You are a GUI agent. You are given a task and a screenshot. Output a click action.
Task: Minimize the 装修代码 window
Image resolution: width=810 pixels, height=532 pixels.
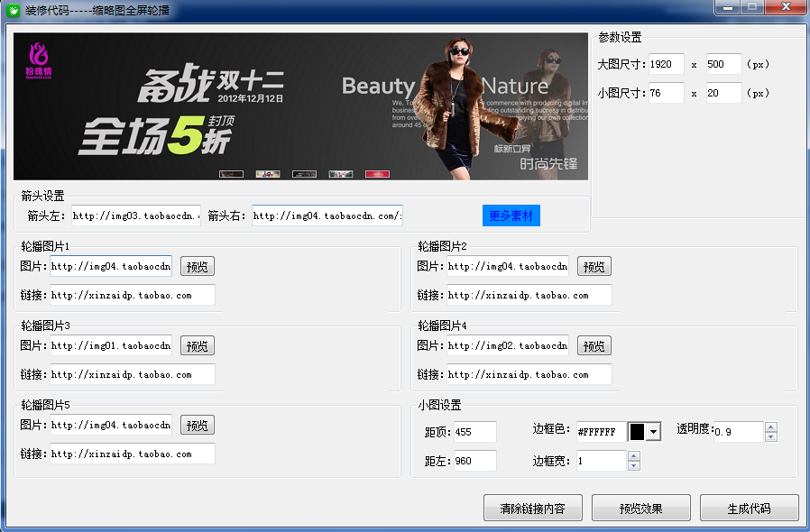[x=729, y=7]
